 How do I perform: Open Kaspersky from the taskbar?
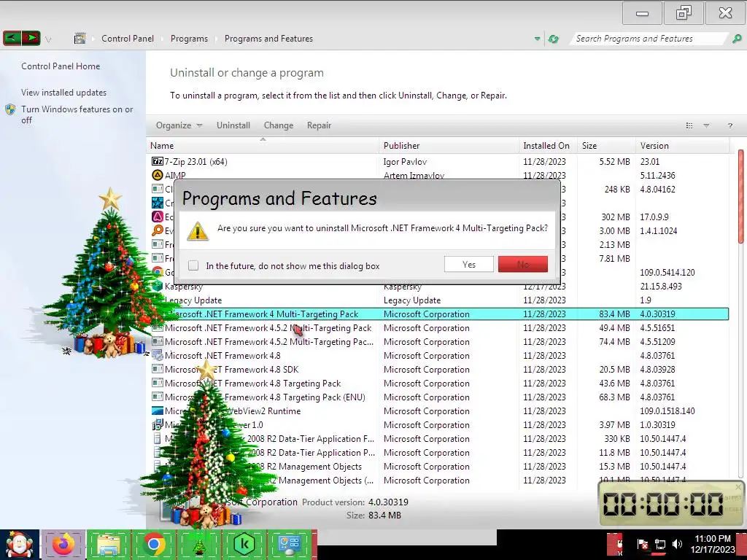(244, 544)
